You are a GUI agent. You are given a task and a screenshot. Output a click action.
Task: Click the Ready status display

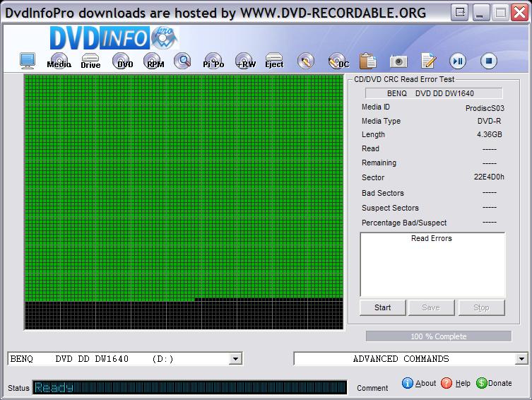189,387
